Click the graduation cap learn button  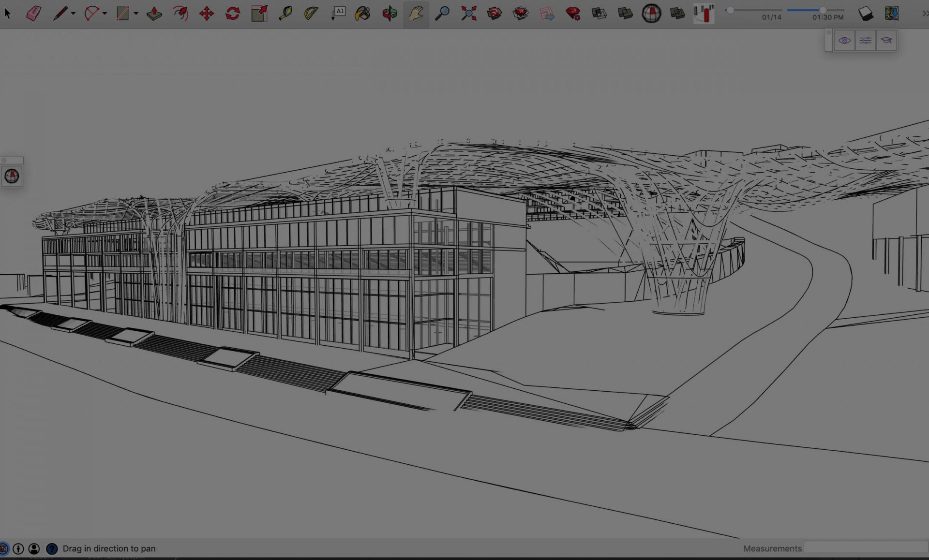click(x=886, y=40)
